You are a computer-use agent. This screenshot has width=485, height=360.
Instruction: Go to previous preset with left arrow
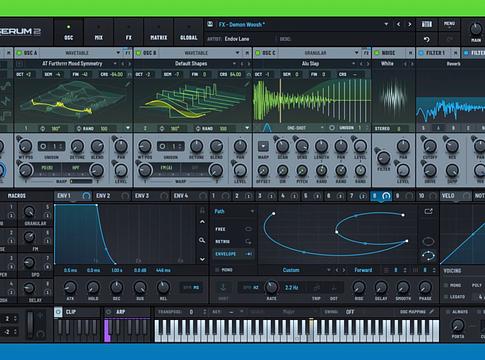click(x=398, y=24)
